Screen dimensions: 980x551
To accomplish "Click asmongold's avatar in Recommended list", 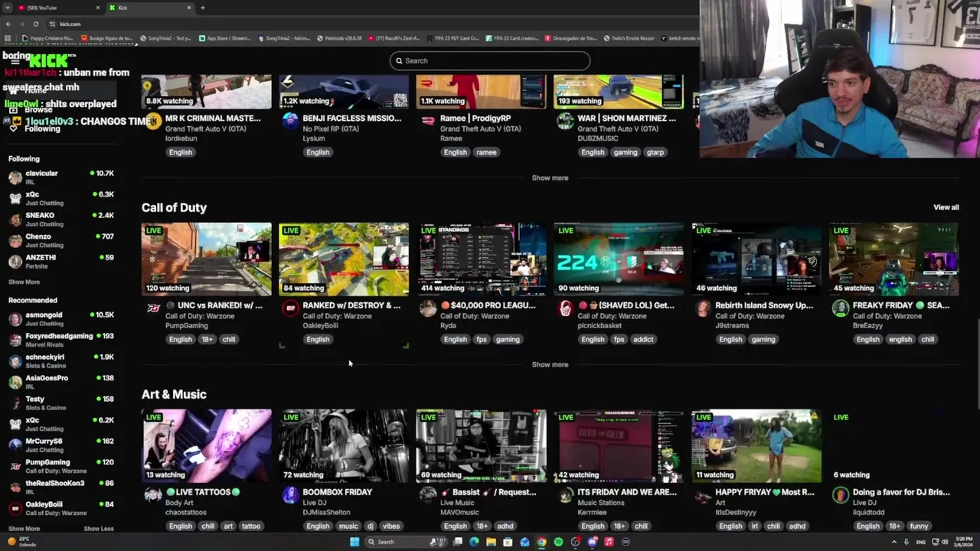I will tap(15, 319).
